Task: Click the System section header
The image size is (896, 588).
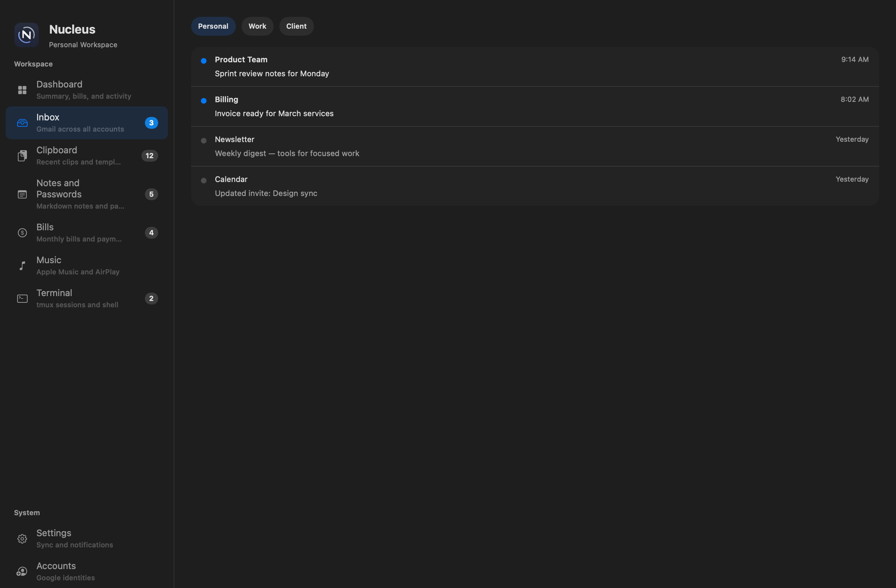Action: pos(27,513)
